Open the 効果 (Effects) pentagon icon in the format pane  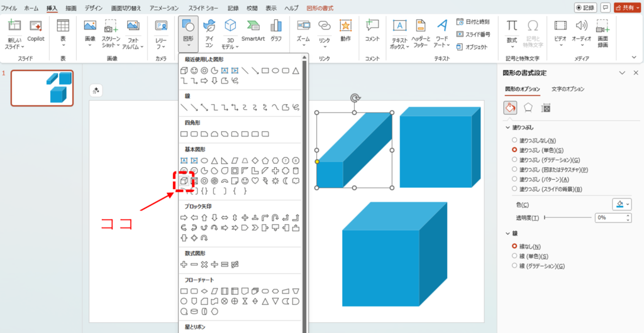pos(528,108)
